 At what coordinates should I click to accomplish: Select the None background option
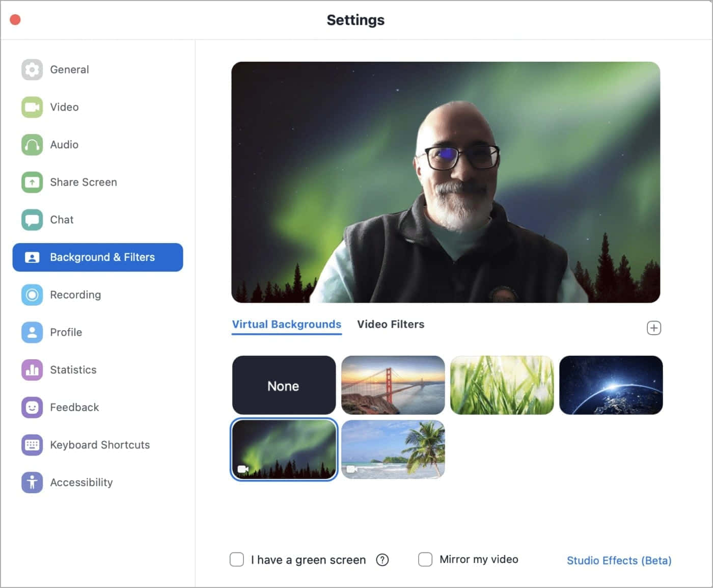pos(284,385)
